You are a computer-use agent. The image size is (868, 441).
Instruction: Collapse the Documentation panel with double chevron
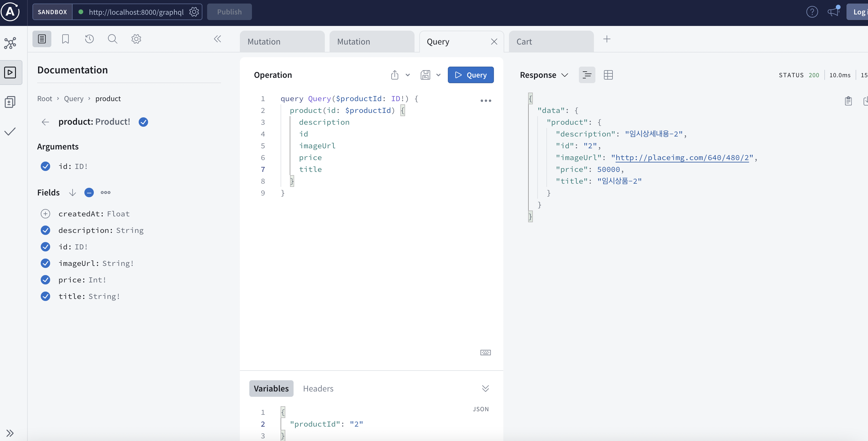[x=217, y=39]
